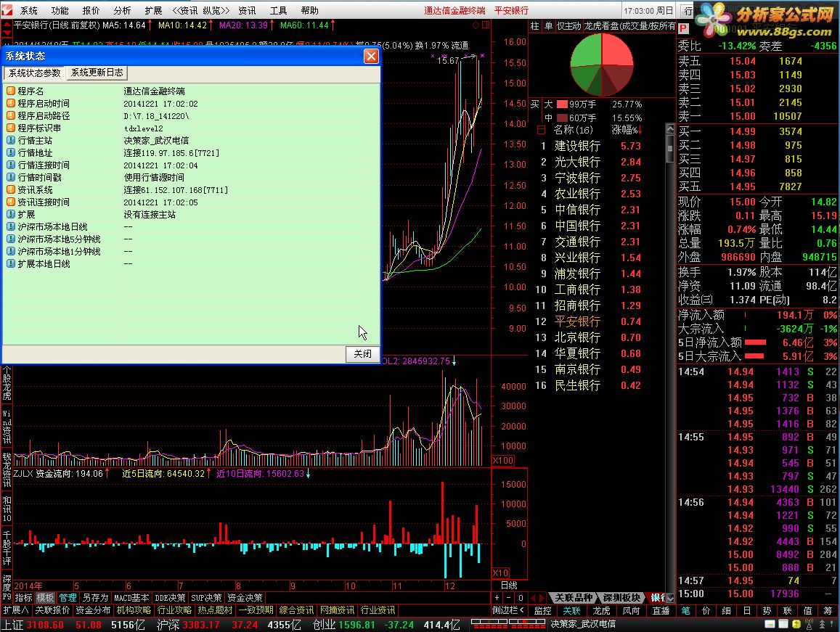Click the yellow coin icon in status bar
The width and height of the screenshot is (840, 632).
point(796,625)
